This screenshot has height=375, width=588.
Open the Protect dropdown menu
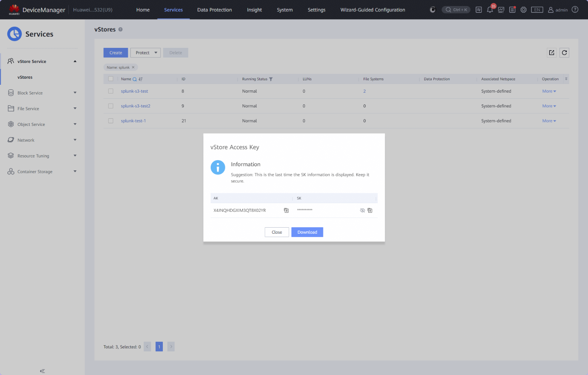[145, 53]
